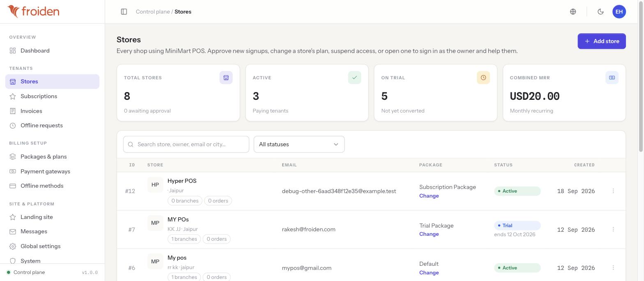Image resolution: width=644 pixels, height=281 pixels.
Task: Open row actions for Hyper POS
Action: tap(613, 191)
